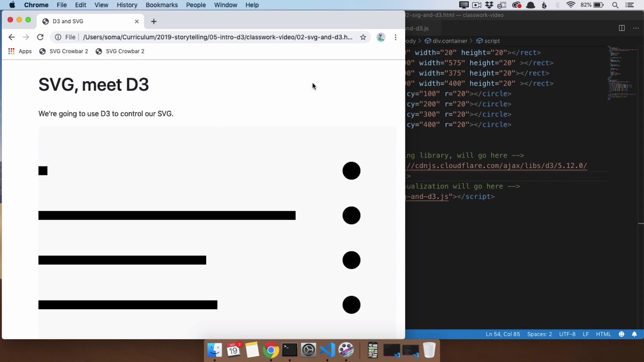The width and height of the screenshot is (644, 362).
Task: Close the D3 and SVG tab
Action: tap(136, 21)
